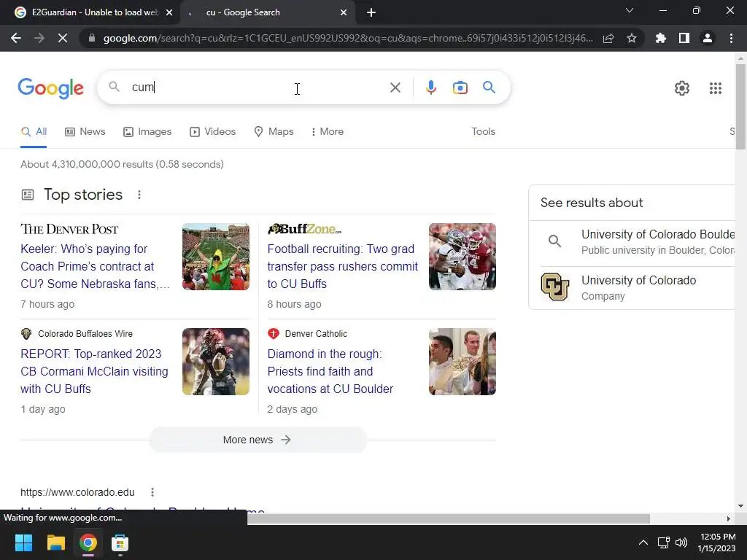Viewport: 747px width, 560px height.
Task: Switch to the Videos tab
Action: point(212,131)
